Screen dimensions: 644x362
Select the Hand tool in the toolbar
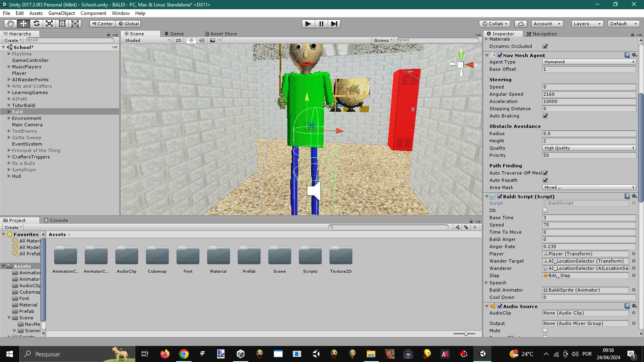pyautogui.click(x=10, y=24)
